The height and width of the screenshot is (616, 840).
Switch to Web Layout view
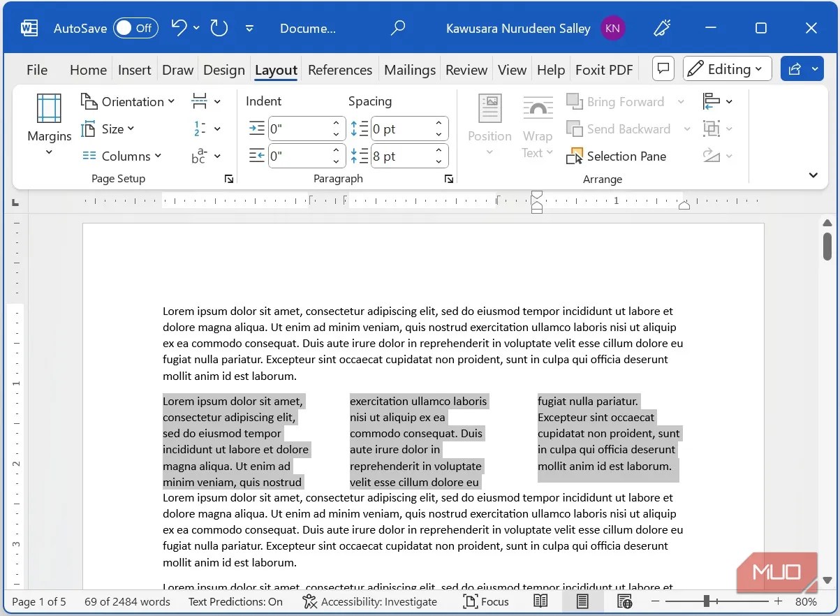click(625, 601)
